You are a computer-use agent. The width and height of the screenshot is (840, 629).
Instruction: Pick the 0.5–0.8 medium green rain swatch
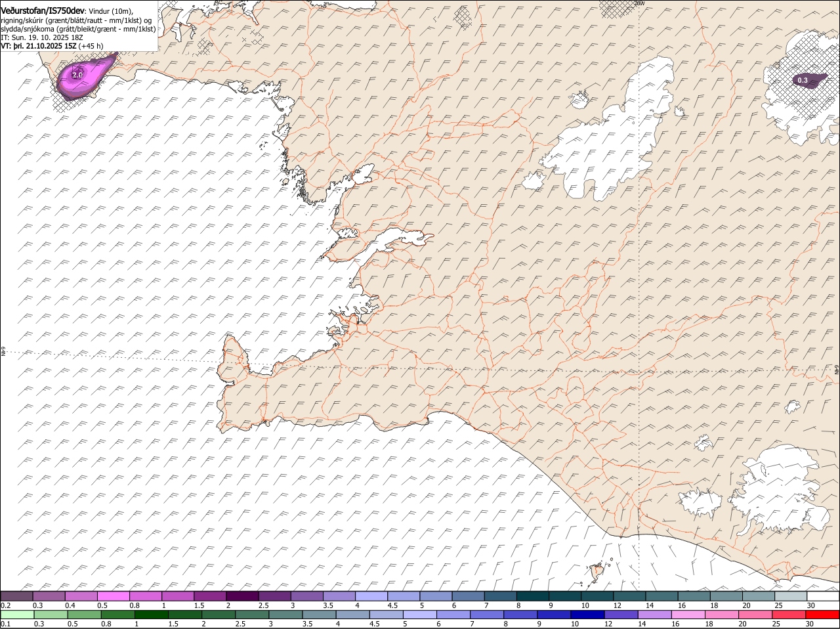pos(84,615)
